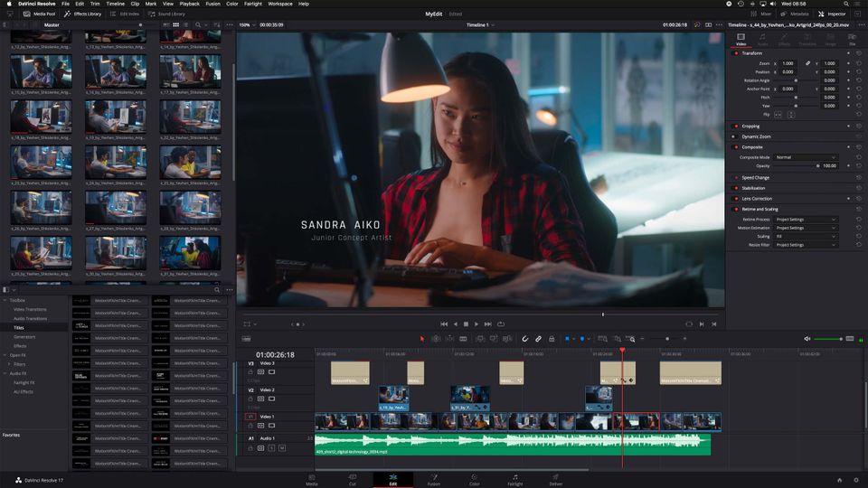Image resolution: width=868 pixels, height=488 pixels.
Task: Toggle the Dynamic Zoom enable switch
Action: 734,136
